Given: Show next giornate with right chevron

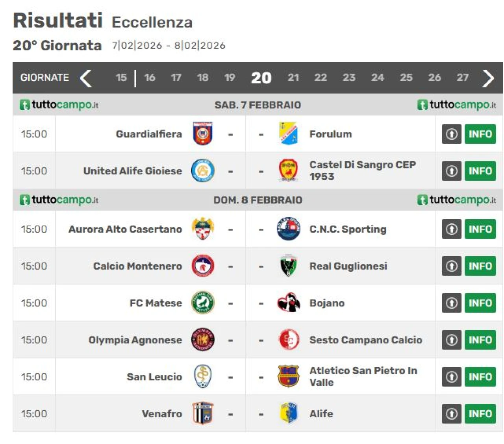Looking at the screenshot, I should (x=488, y=78).
